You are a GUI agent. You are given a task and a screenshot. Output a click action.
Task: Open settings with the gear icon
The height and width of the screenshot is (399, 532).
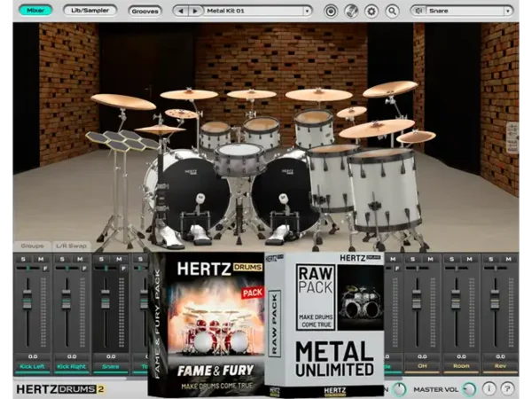pos(372,12)
